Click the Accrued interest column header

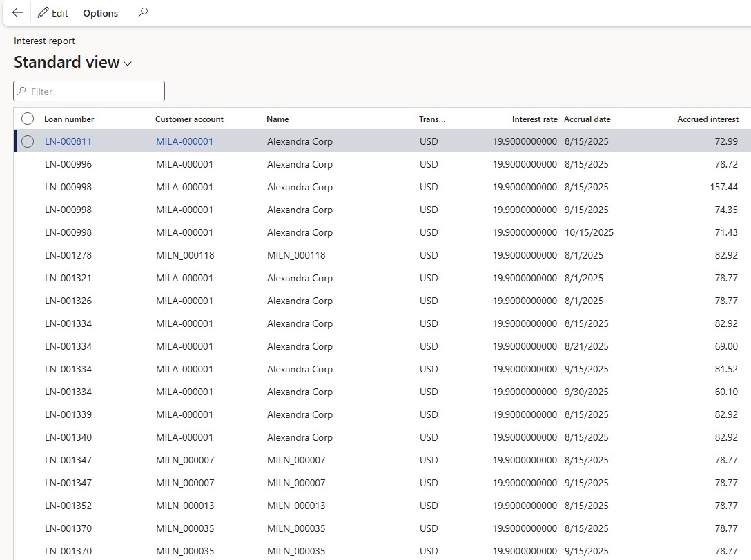click(708, 119)
